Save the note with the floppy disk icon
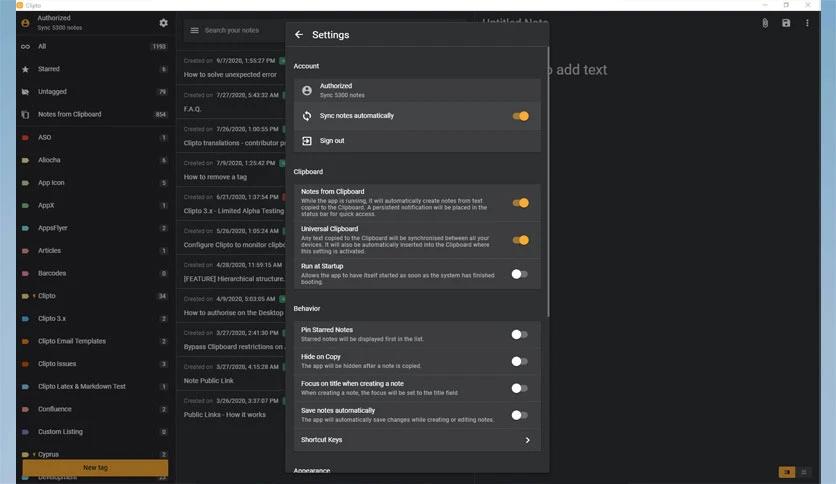836x484 pixels. (786, 23)
